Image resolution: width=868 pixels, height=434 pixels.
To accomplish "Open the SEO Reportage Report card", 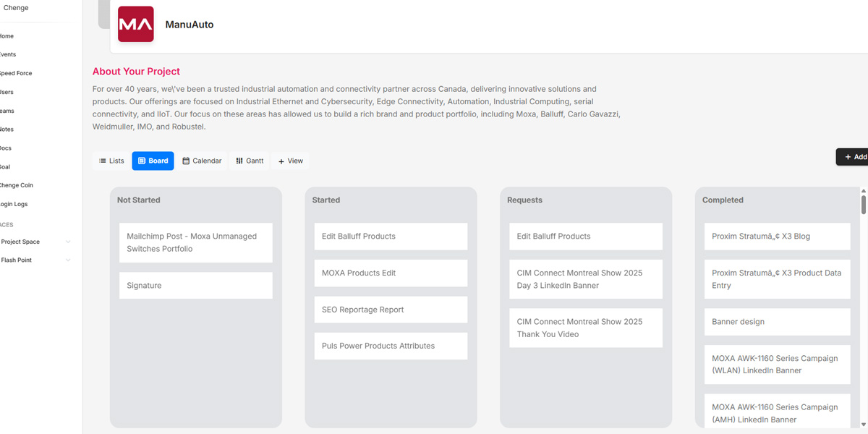I will pos(391,310).
